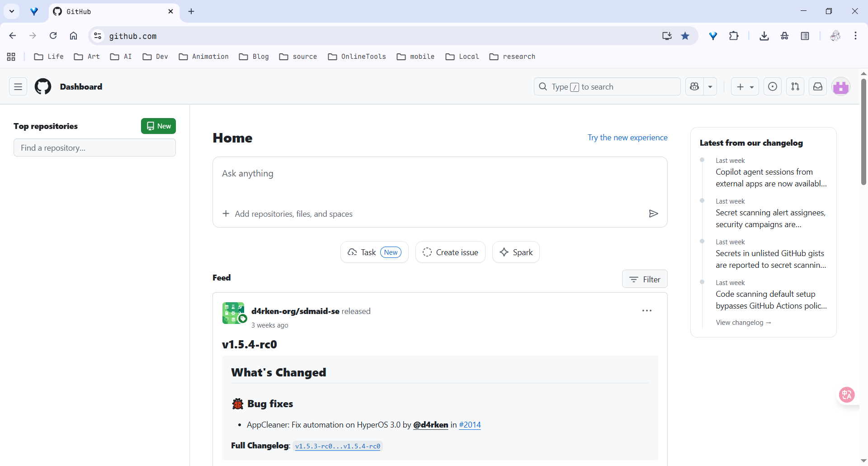The image size is (868, 466).
Task: Open the notifications inbox icon
Action: [x=818, y=86]
